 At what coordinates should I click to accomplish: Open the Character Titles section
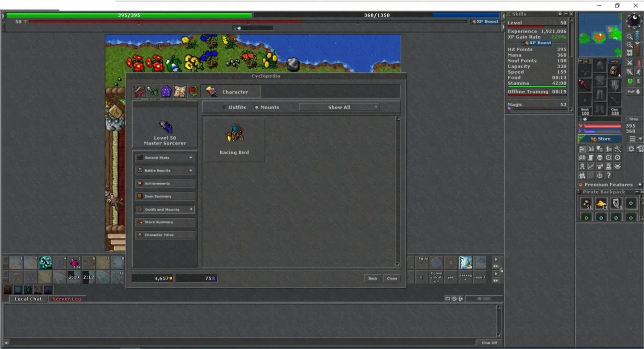coord(165,235)
